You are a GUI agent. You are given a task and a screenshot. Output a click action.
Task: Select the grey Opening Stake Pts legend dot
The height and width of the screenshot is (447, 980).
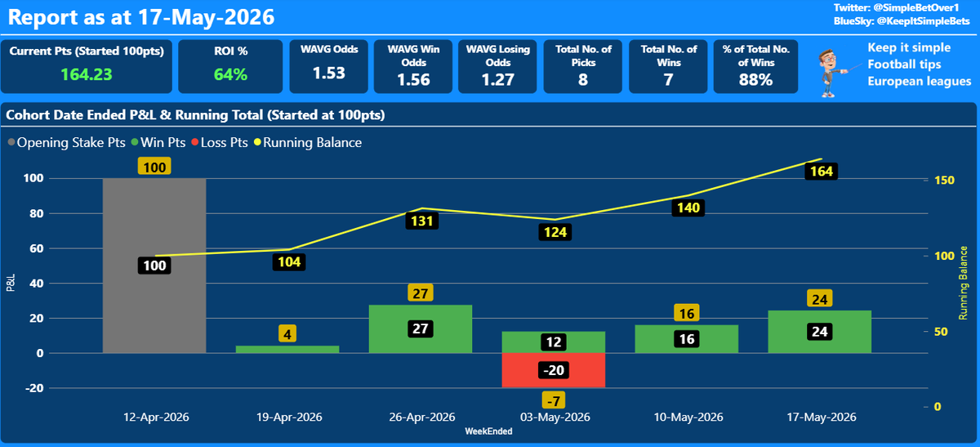11,142
